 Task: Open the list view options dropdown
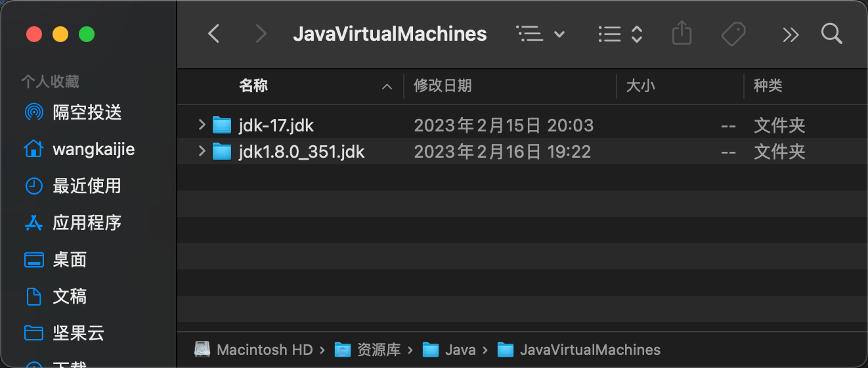(x=540, y=34)
